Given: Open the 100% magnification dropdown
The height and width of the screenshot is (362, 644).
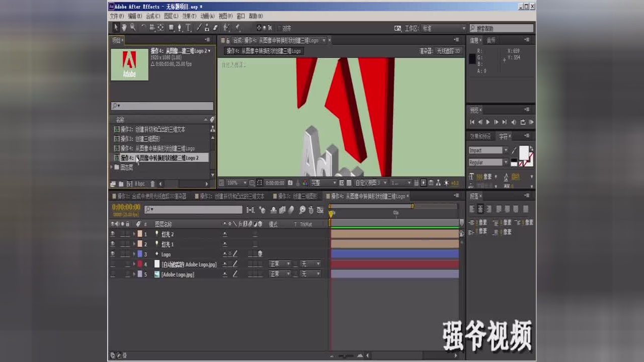Looking at the screenshot, I should pyautogui.click(x=235, y=183).
